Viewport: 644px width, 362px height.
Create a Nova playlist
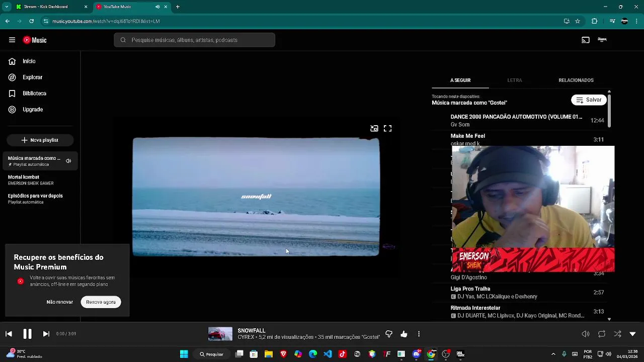40,140
